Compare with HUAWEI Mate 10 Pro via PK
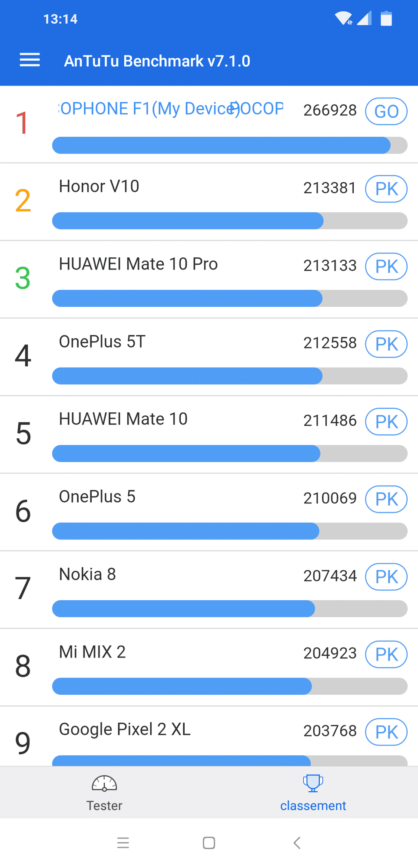This screenshot has height=868, width=418. pyautogui.click(x=386, y=266)
